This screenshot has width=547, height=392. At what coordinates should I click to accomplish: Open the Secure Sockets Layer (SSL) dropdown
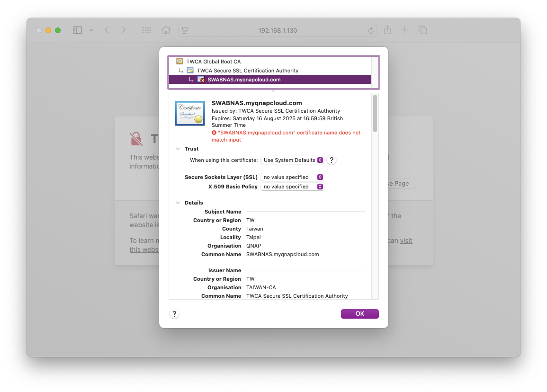click(x=292, y=177)
